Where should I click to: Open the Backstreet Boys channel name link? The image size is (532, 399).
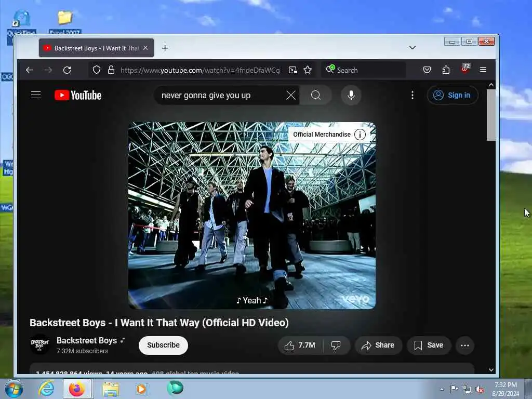[x=87, y=340]
